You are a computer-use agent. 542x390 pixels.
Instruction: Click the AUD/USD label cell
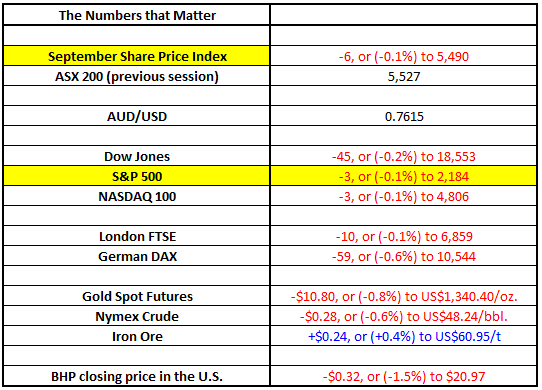coord(137,116)
